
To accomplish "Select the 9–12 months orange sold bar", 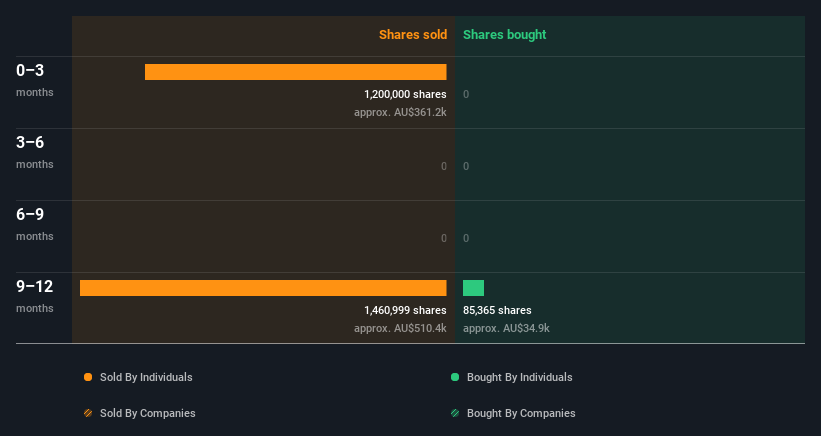I will (x=263, y=288).
